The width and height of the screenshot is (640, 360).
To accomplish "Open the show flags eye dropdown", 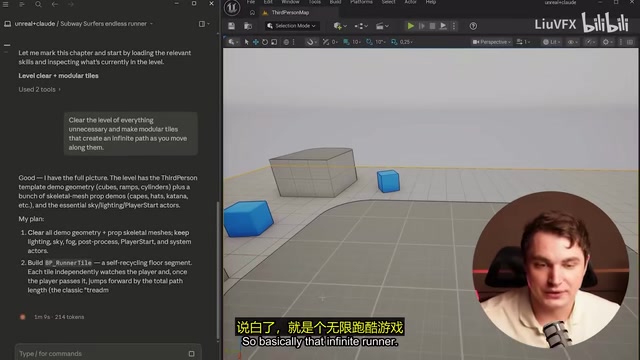I will point(573,42).
